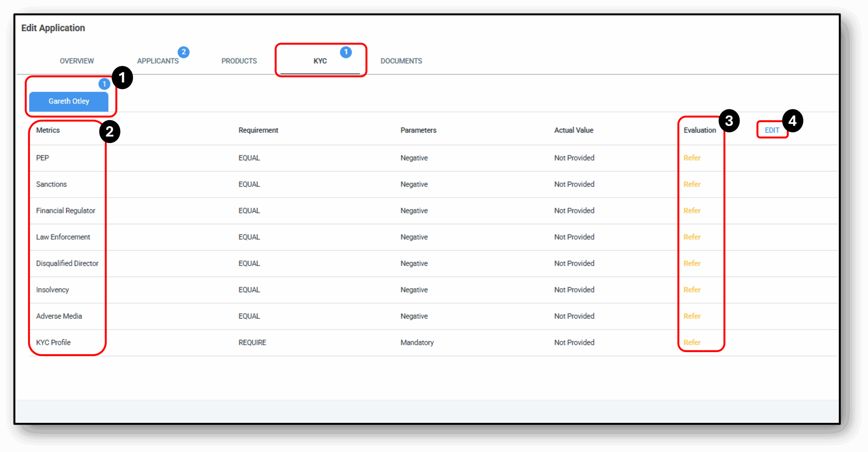Image resolution: width=868 pixels, height=452 pixels.
Task: Click the badge above Gareth Otley
Action: (104, 84)
